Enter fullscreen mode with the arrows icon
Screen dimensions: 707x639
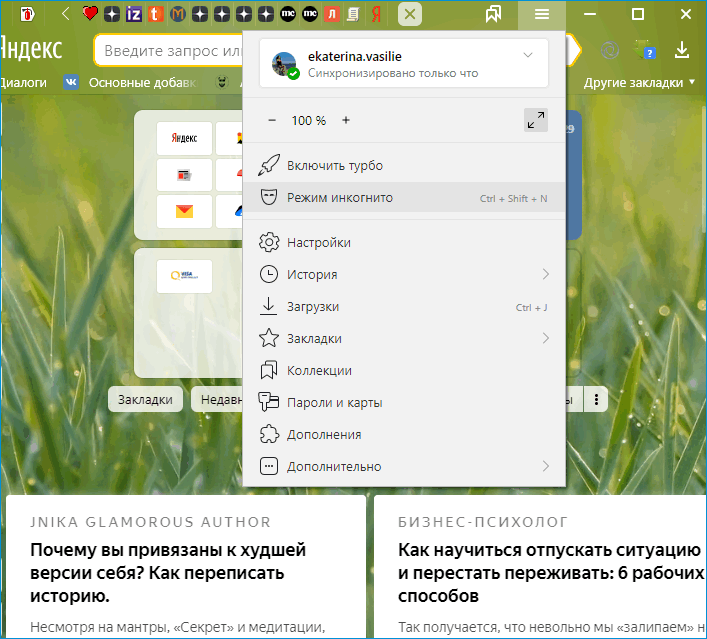[x=536, y=120]
